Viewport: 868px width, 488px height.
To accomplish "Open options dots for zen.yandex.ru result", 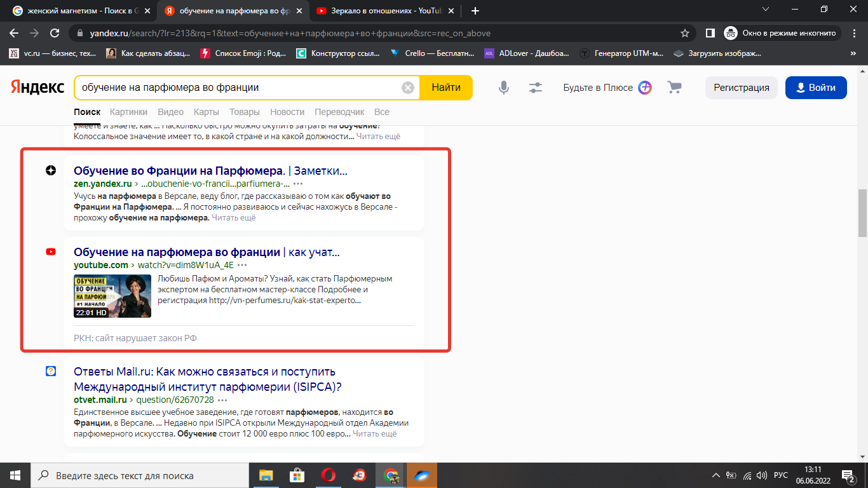I will pos(298,184).
